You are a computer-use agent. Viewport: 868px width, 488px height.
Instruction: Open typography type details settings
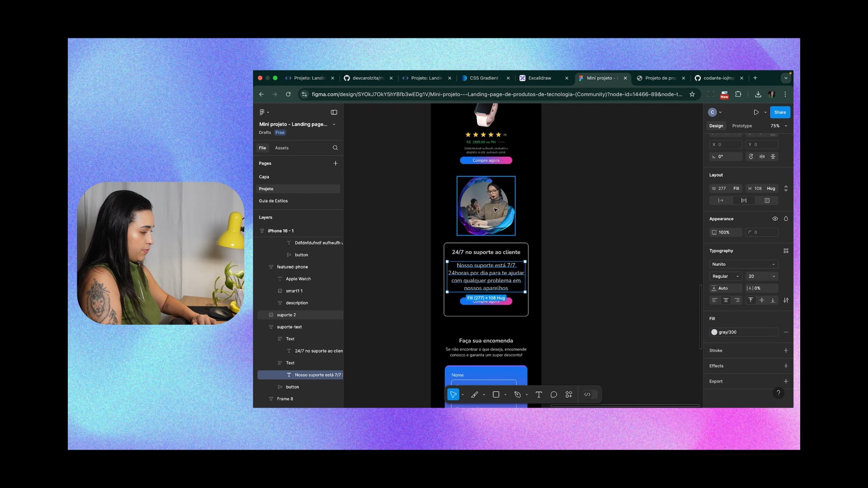pyautogui.click(x=786, y=300)
